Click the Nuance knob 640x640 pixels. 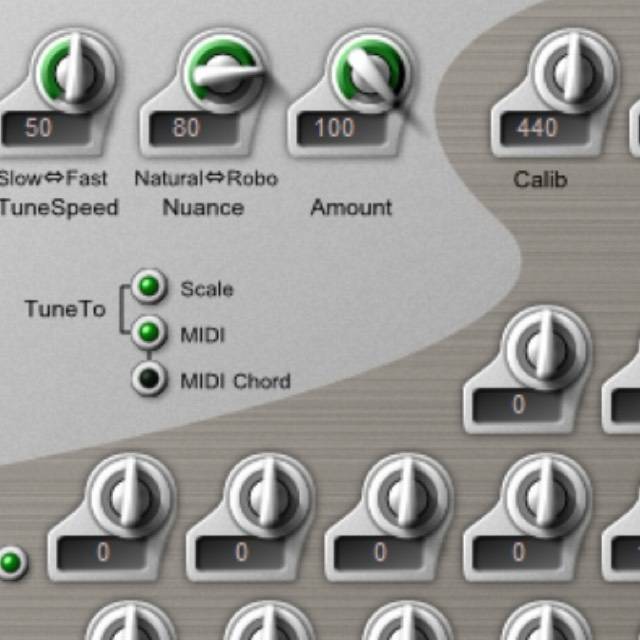coord(222,74)
